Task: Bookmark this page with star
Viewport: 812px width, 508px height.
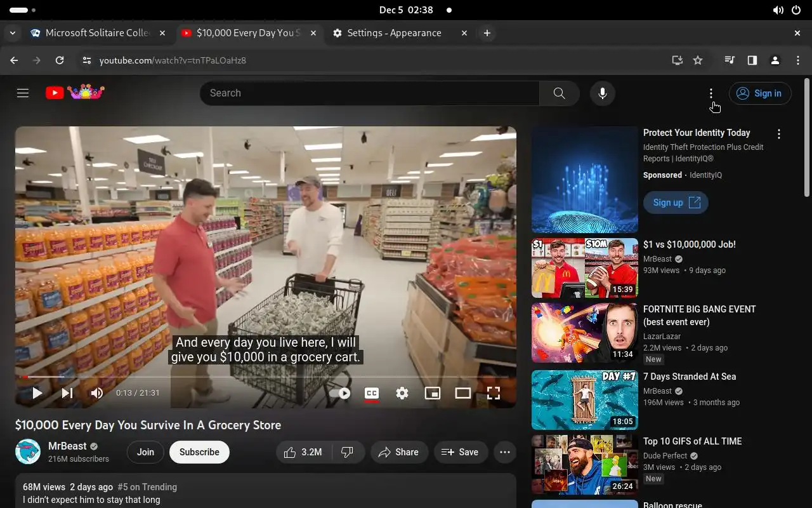Action: [698, 60]
